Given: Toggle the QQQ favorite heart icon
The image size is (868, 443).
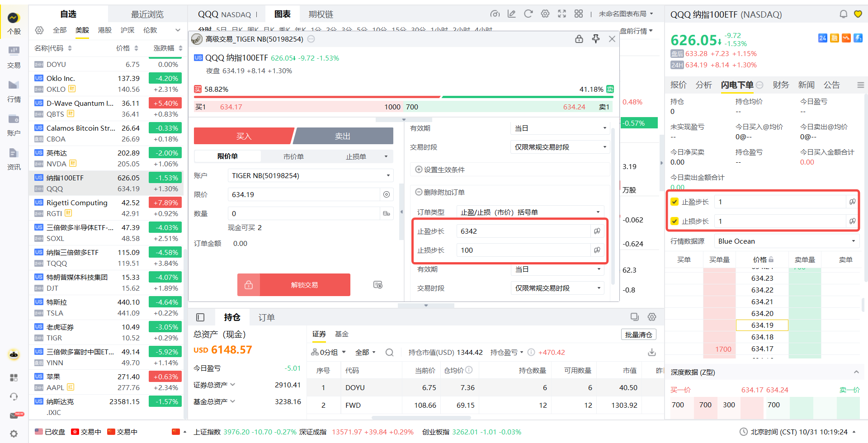Looking at the screenshot, I should point(858,14).
